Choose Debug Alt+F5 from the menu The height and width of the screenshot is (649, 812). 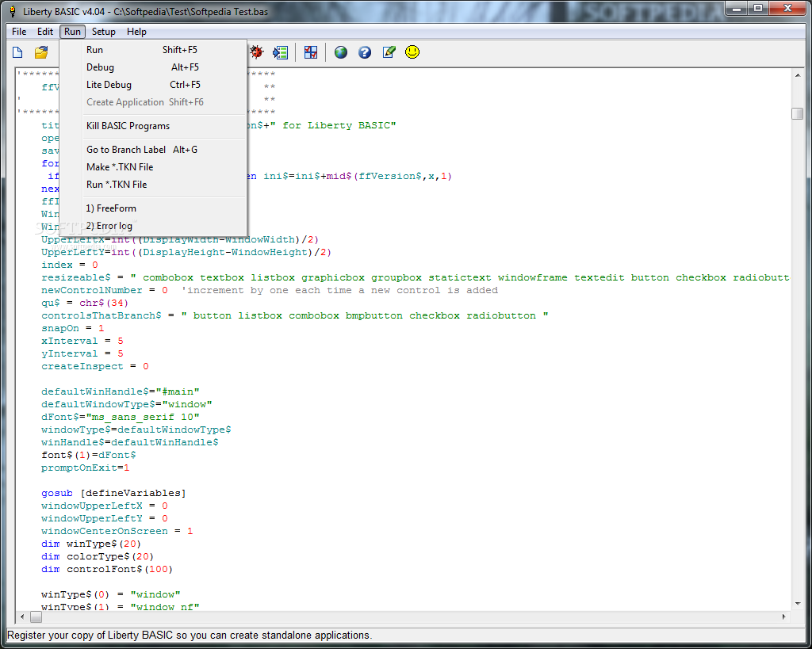coord(153,67)
